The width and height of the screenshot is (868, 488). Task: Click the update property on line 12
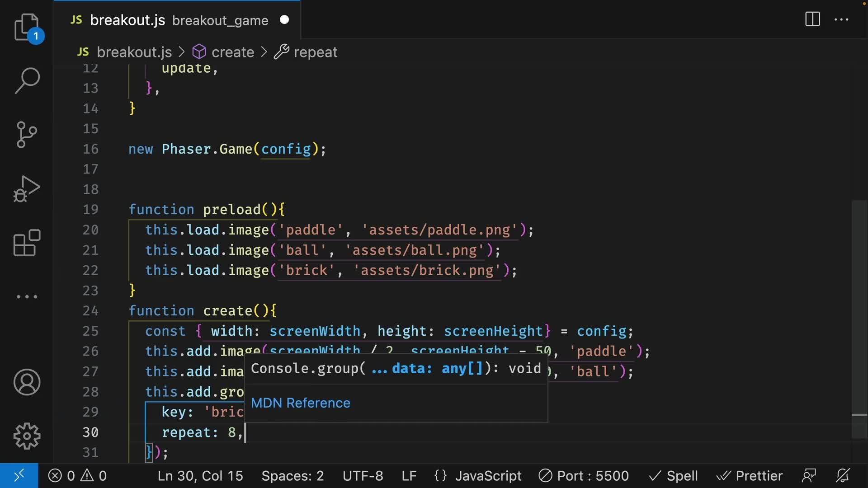click(x=186, y=69)
